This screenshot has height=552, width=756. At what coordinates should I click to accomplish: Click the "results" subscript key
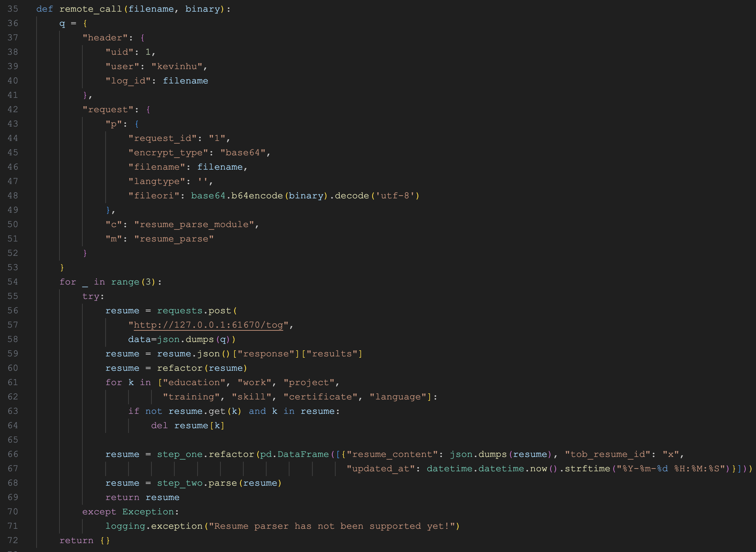[x=332, y=354]
